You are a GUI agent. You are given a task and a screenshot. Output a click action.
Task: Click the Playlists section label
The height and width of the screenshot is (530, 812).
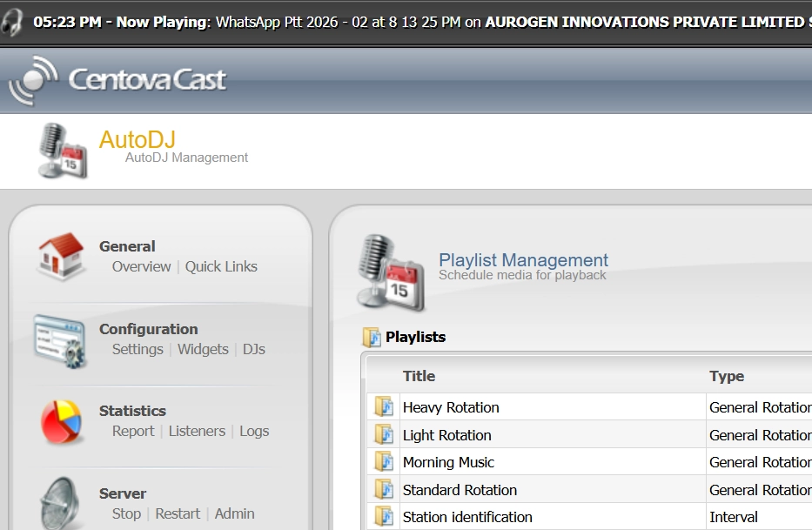point(415,338)
